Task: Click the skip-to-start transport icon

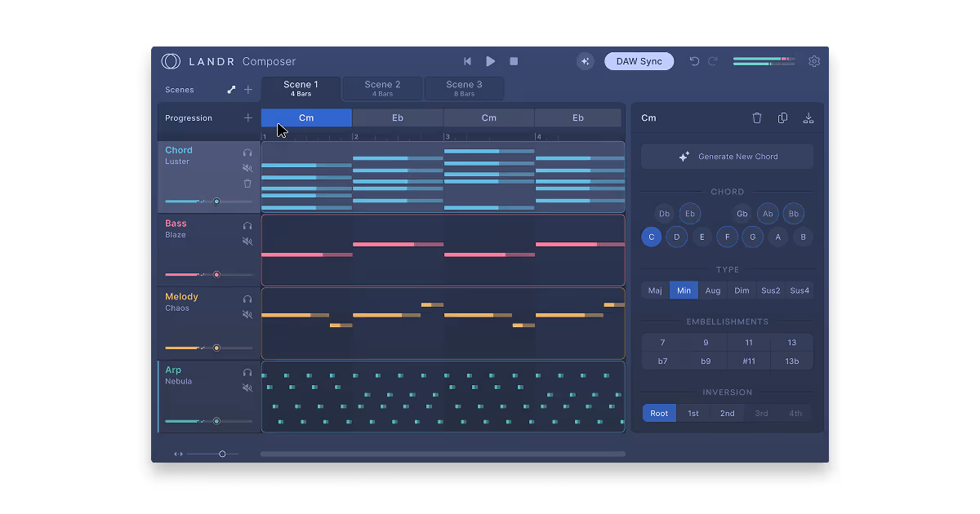Action: (x=467, y=61)
